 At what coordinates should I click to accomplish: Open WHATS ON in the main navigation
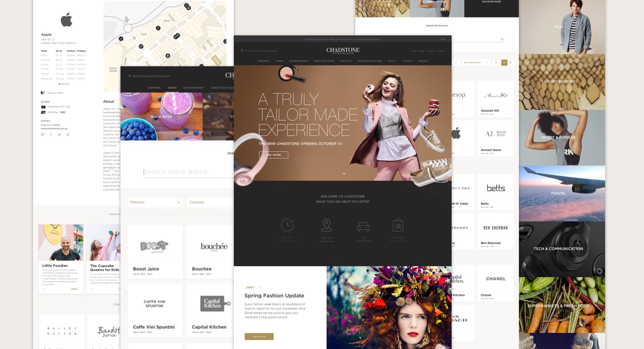pyautogui.click(x=345, y=61)
